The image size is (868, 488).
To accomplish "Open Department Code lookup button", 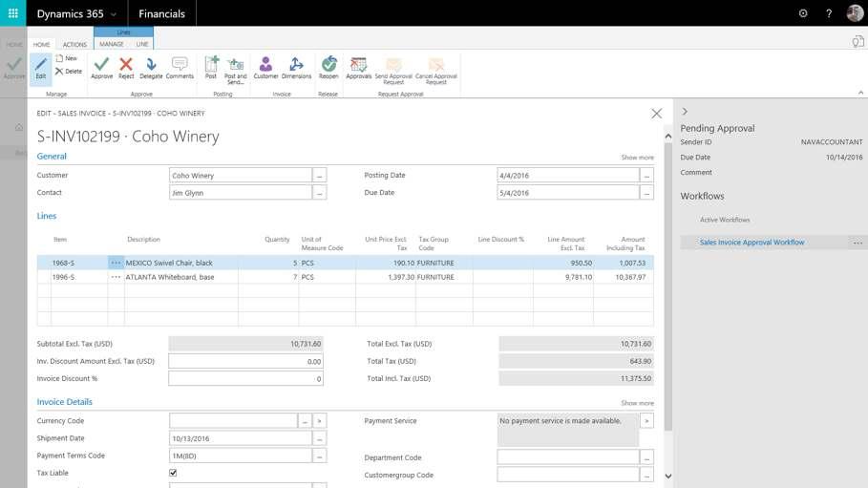I will point(646,457).
